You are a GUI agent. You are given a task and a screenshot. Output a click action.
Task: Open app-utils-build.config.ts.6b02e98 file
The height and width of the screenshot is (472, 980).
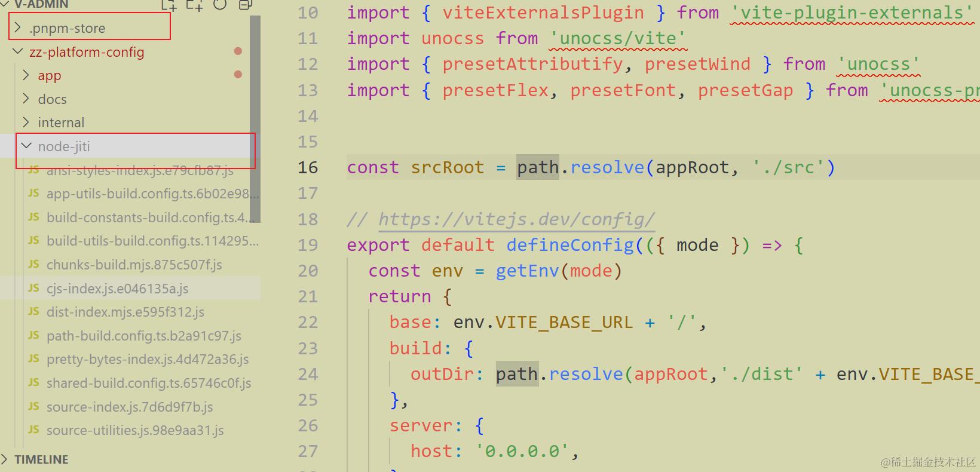[153, 194]
